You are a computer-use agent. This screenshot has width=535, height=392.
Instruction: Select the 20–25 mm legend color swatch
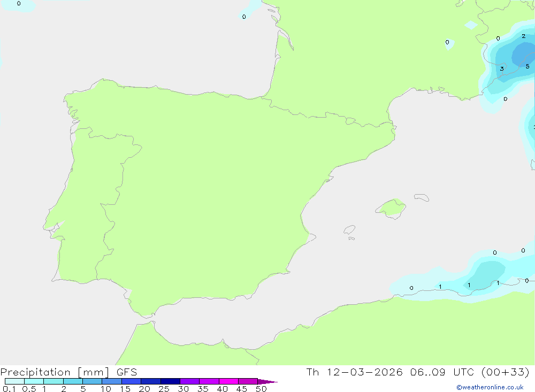[151, 381]
